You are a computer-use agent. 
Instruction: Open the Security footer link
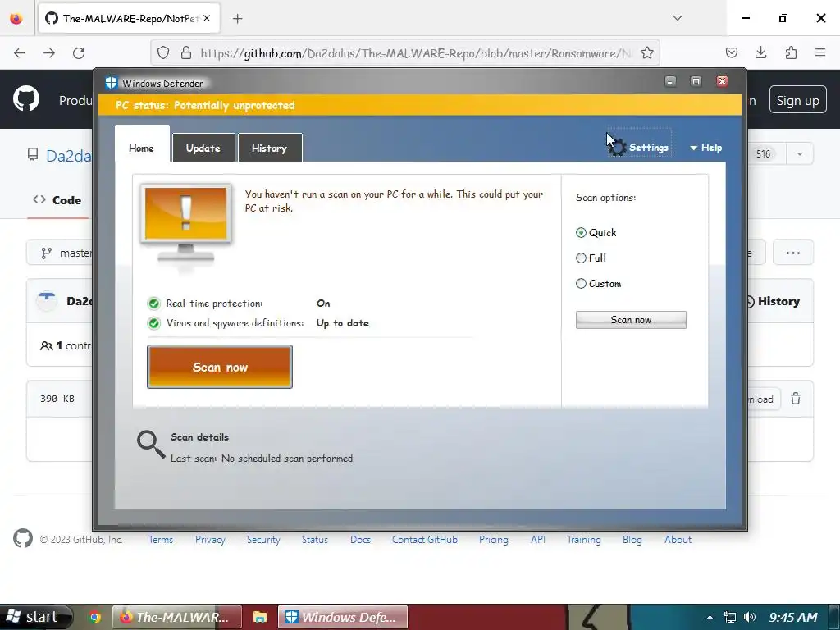coord(263,540)
